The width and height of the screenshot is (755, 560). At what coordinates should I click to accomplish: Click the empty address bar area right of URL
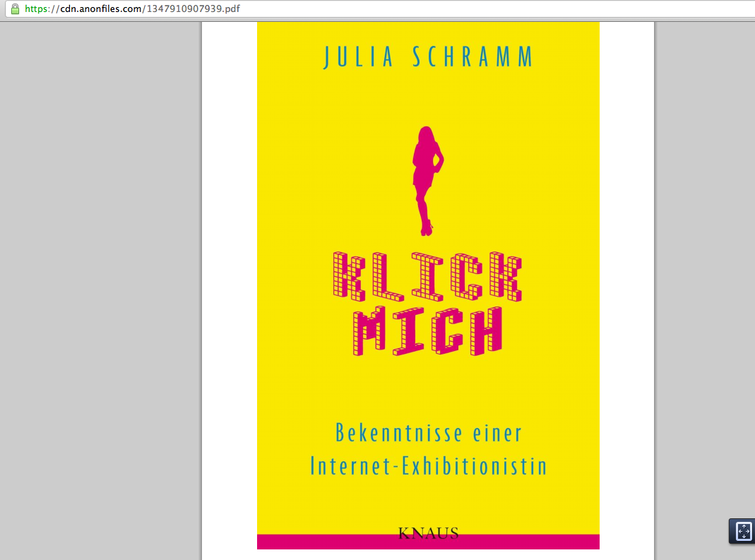[x=494, y=9]
